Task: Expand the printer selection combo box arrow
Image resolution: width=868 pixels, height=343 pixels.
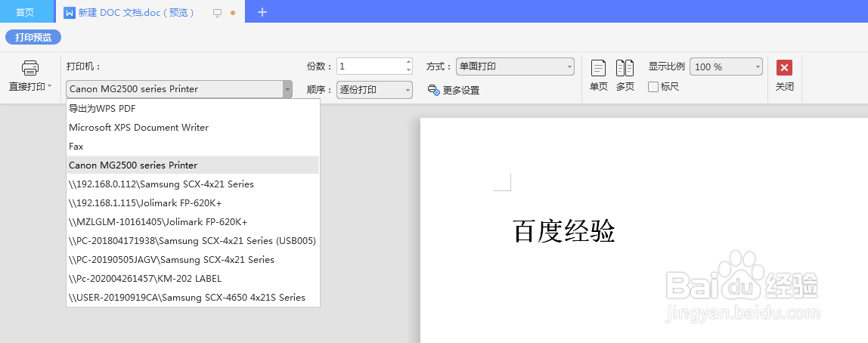Action: (287, 89)
